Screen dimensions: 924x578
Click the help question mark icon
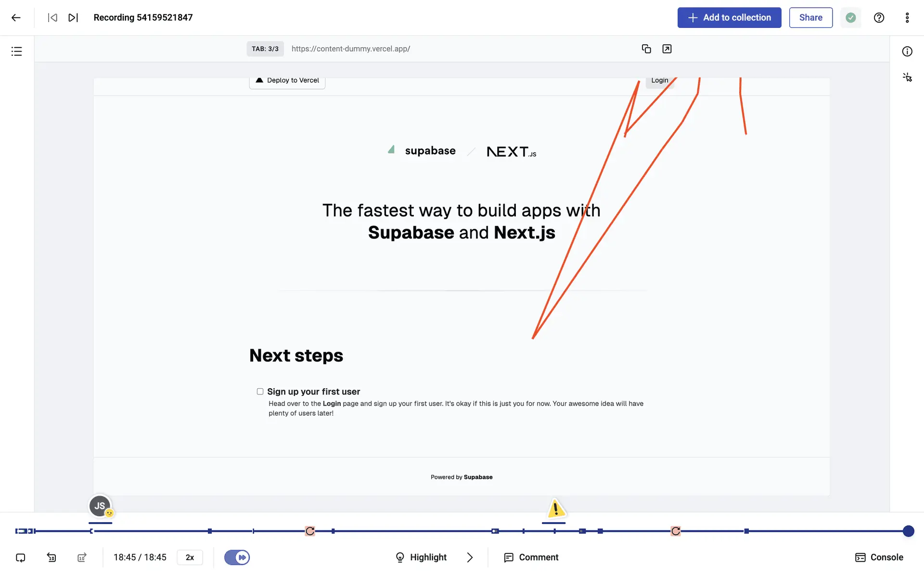pyautogui.click(x=879, y=18)
